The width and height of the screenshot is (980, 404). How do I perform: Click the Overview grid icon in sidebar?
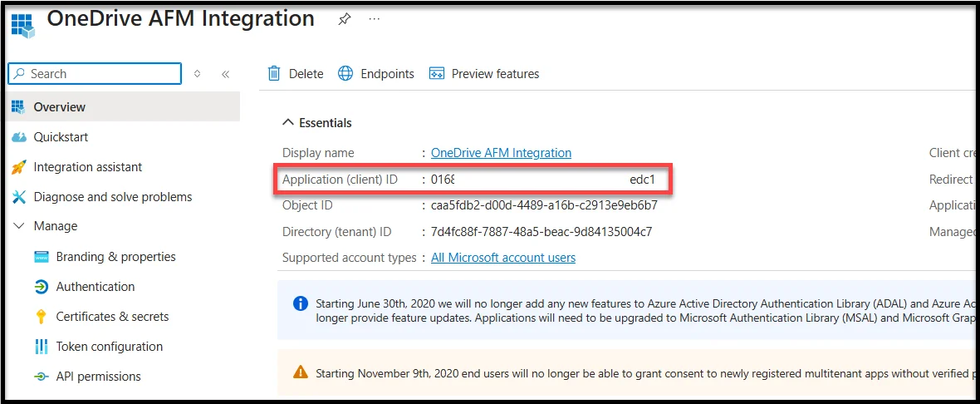click(19, 107)
